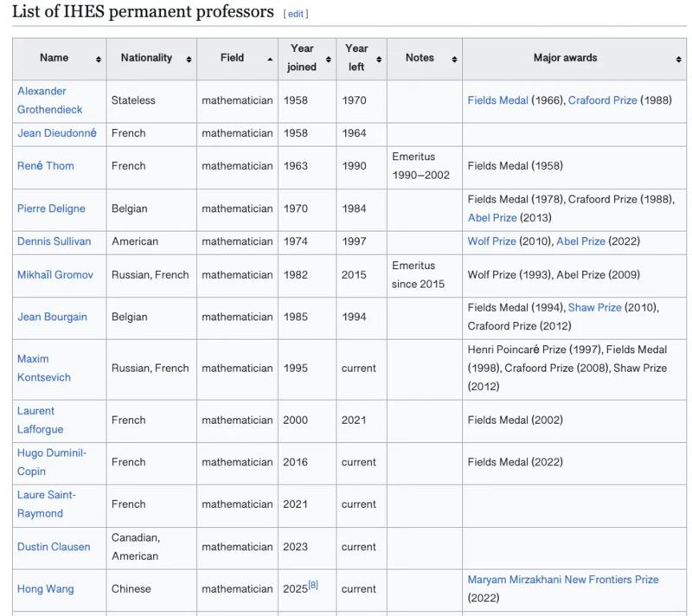This screenshot has height=616, width=692.
Task: Click year left '1984' in Pierre Deligne's row
Action: click(x=354, y=209)
